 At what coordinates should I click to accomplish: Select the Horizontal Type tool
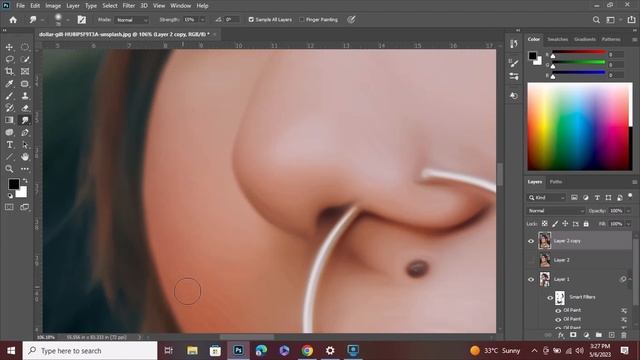click(9, 144)
